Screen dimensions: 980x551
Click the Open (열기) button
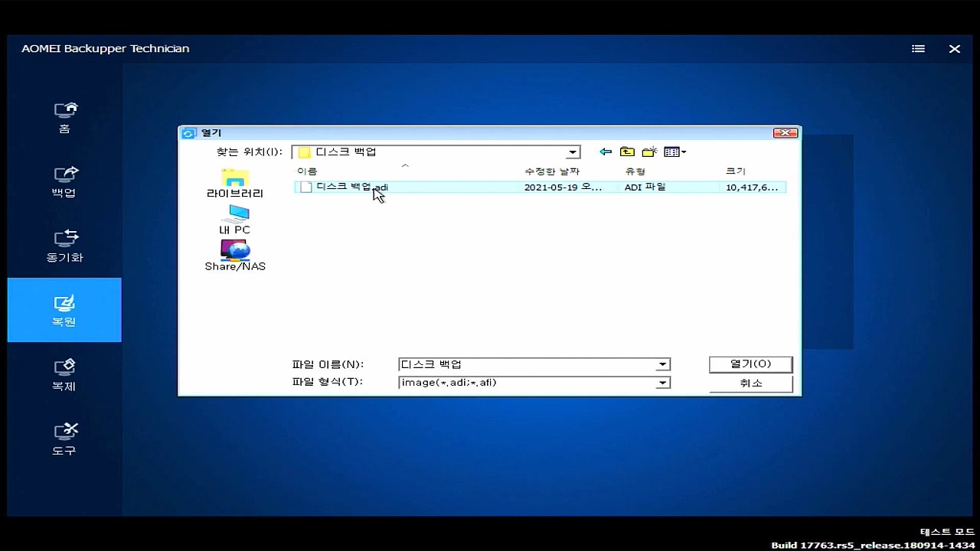click(x=750, y=364)
